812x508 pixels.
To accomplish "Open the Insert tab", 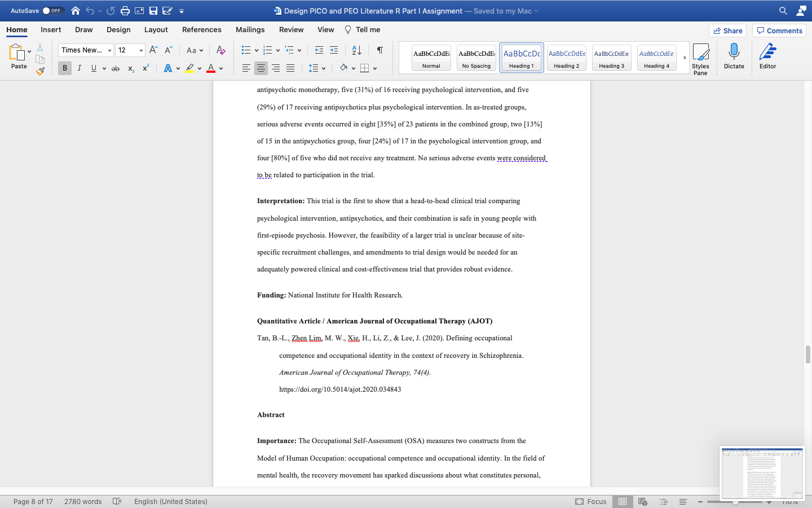I will pyautogui.click(x=51, y=29).
